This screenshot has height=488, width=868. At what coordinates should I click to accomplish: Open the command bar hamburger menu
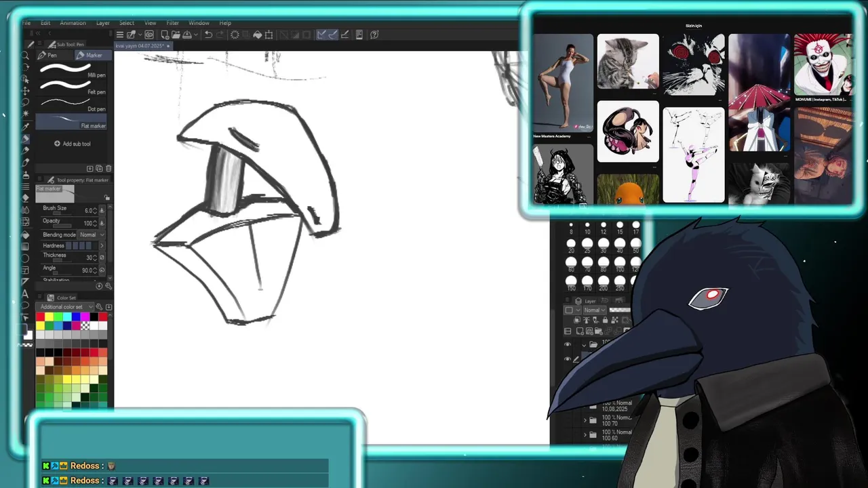(120, 35)
